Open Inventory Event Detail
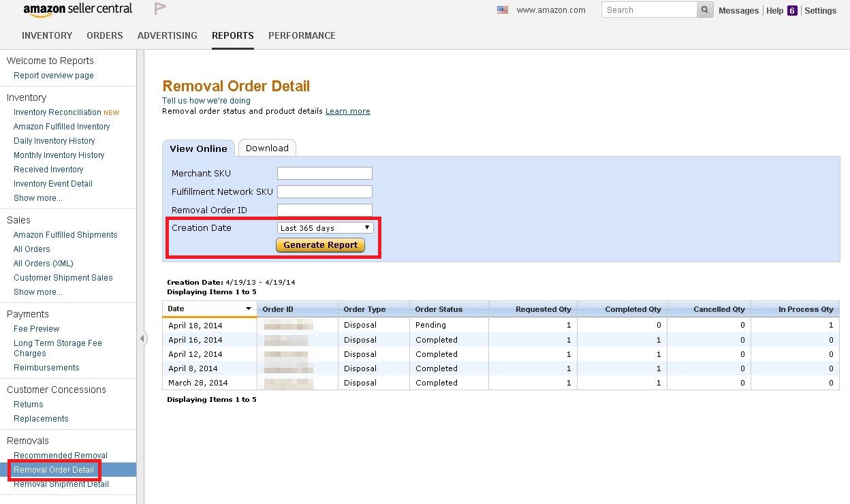Viewport: 850px width, 504px height. 53,184
